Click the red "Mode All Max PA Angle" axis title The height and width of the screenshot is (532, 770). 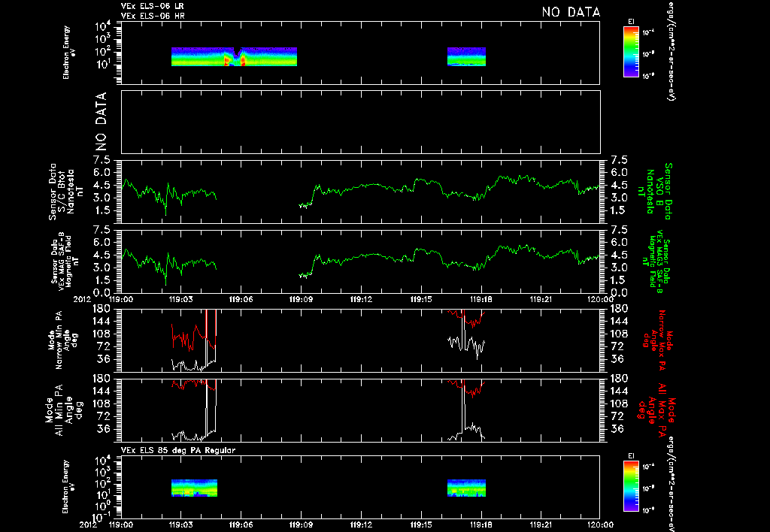pos(658,409)
